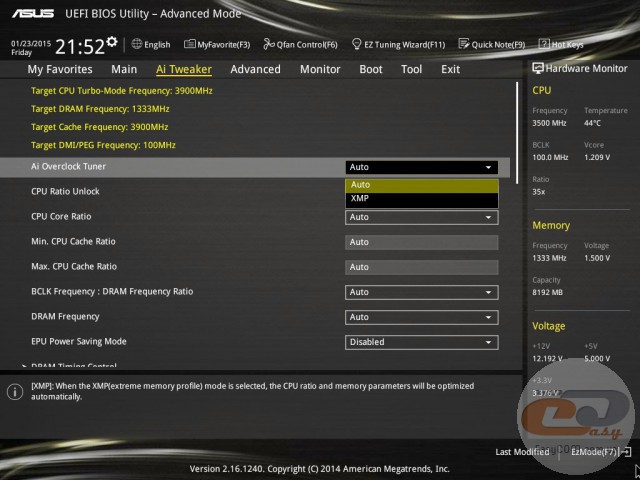Open MyFavorite(F3) folder icon
Screen dimensions: 640x480
pos(189,44)
